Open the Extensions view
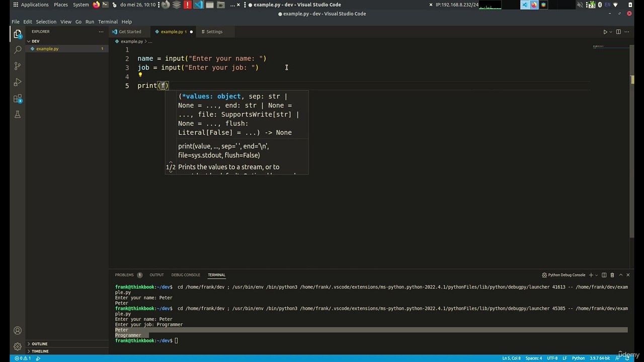This screenshot has height=362, width=644. click(18, 99)
